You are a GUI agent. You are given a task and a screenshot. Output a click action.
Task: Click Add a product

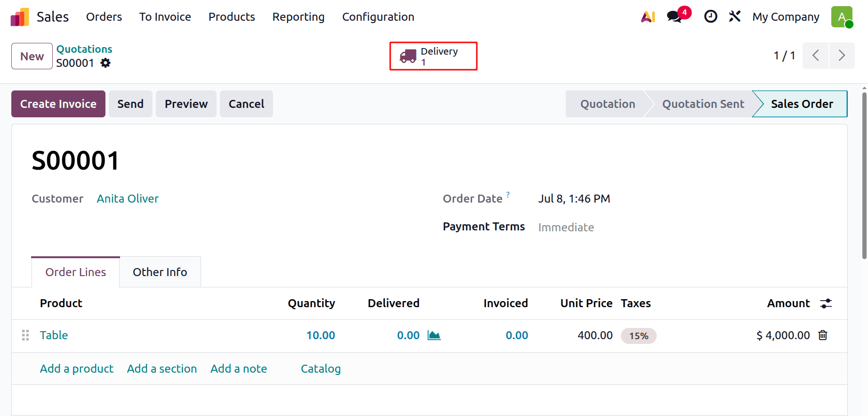[77, 368]
